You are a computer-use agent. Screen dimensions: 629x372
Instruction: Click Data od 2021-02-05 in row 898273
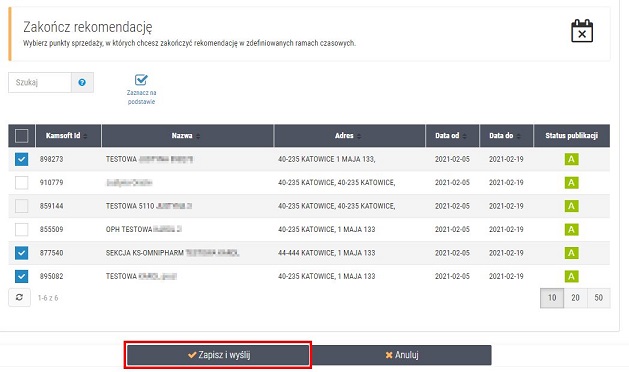[452, 159]
